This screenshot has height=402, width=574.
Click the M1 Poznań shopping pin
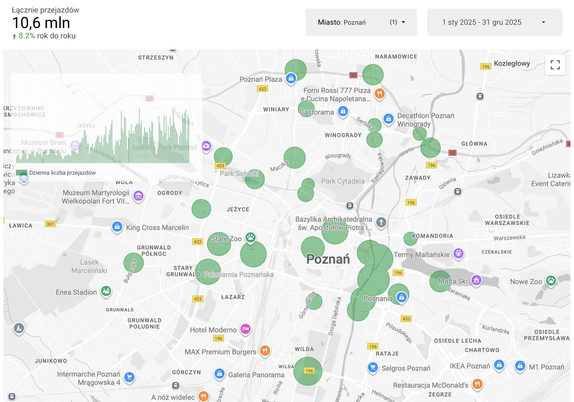point(520,366)
